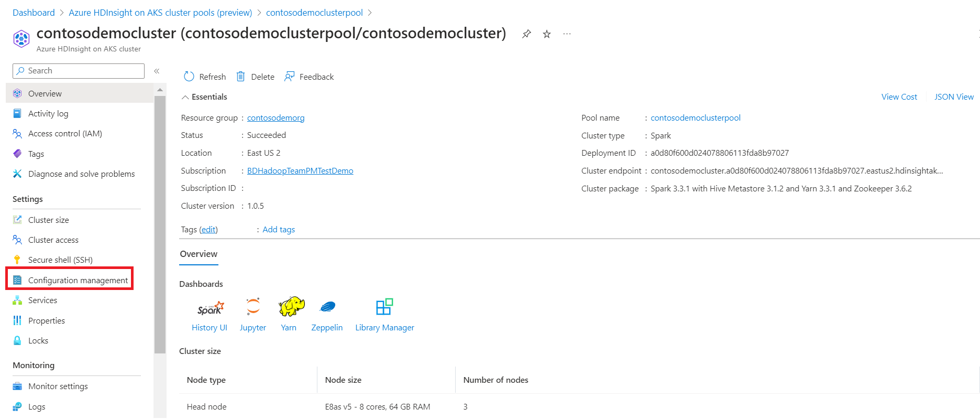Click the HDInsight cluster logo icon
The height and width of the screenshot is (419, 980).
click(21, 39)
